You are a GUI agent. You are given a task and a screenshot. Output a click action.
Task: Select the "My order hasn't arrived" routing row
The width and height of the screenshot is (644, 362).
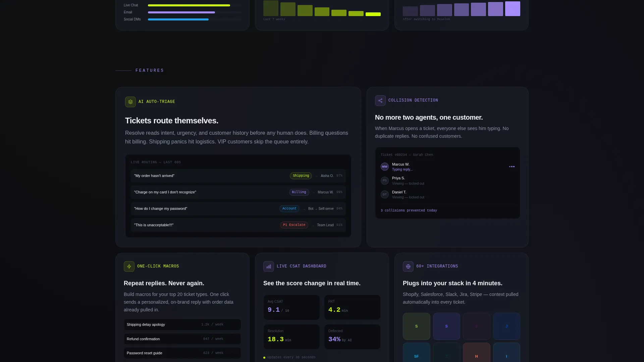point(238,176)
